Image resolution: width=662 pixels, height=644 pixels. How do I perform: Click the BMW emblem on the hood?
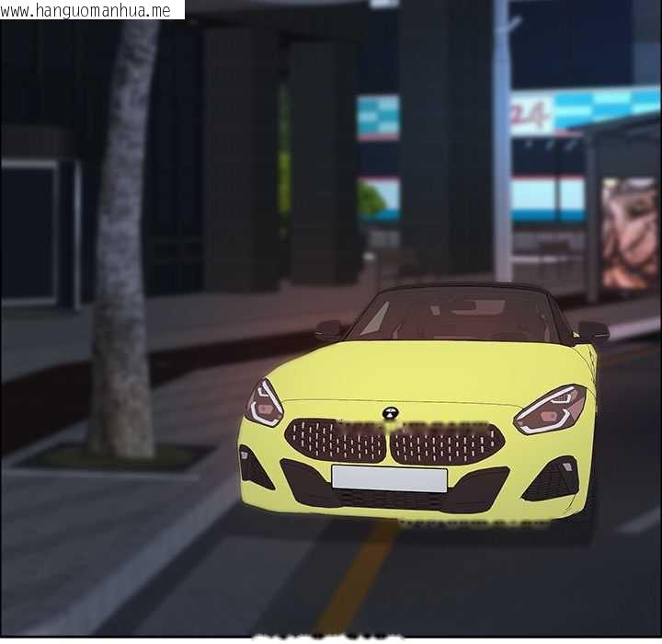coord(390,413)
